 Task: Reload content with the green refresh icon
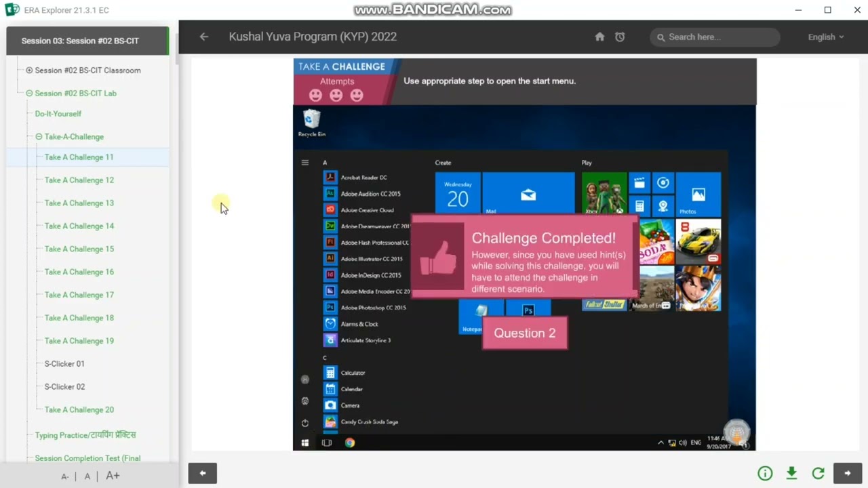818,473
